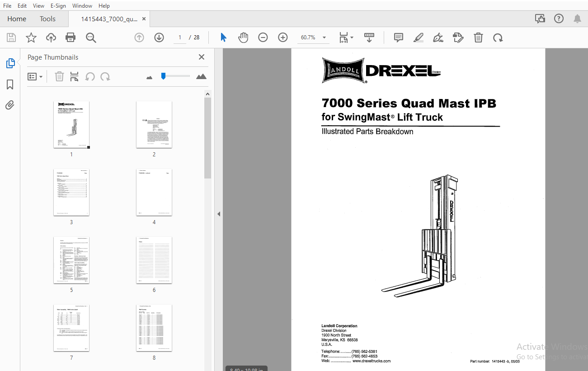Delete selected thumbnail pages with panel trash
The width and height of the screenshot is (588, 371).
59,76
